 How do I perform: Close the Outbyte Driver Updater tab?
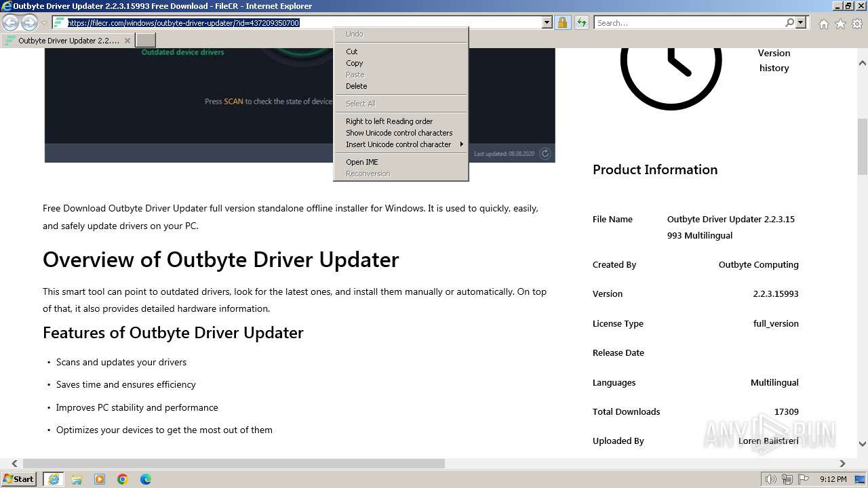click(127, 41)
